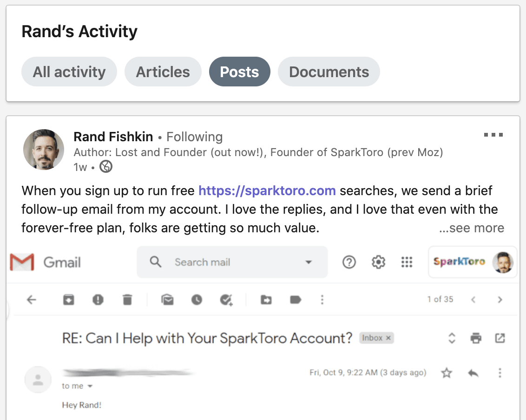Switch to the Articles tab
Viewport: 526px width, 420px height.
click(x=163, y=72)
